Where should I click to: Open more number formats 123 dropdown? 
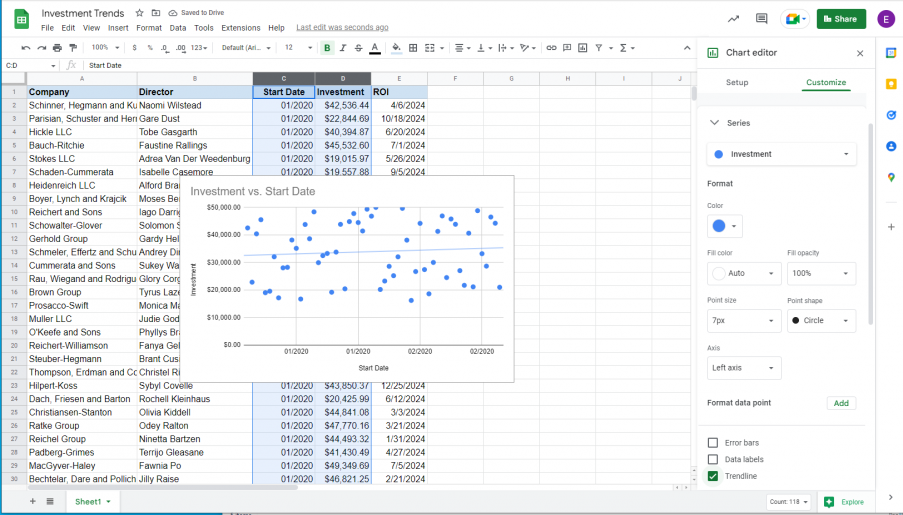pos(199,48)
